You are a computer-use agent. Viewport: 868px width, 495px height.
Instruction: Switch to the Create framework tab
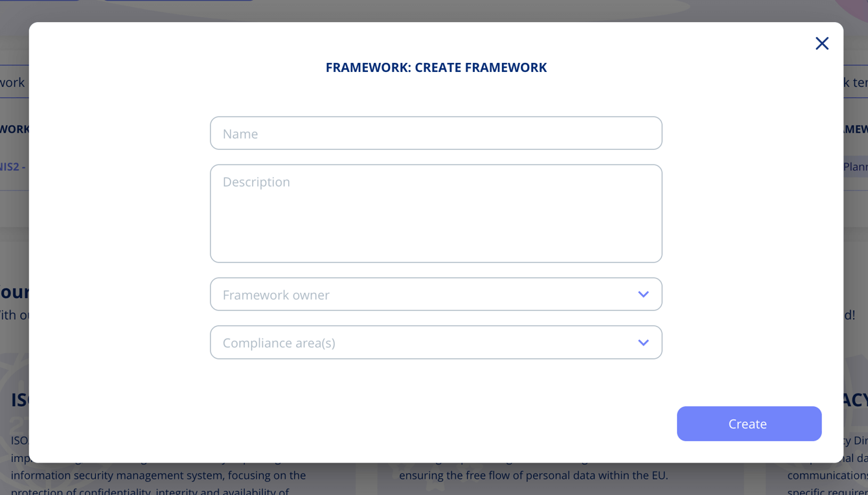(x=12, y=82)
